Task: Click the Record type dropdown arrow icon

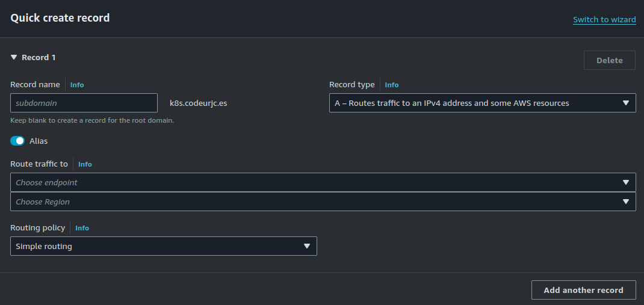Action: click(625, 103)
